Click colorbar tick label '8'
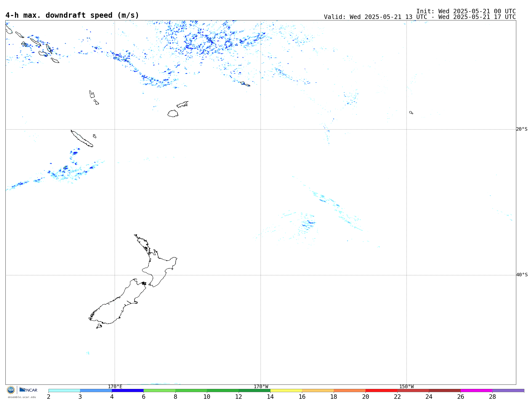Image resolution: width=532 pixels, height=400 pixels. pos(175,397)
